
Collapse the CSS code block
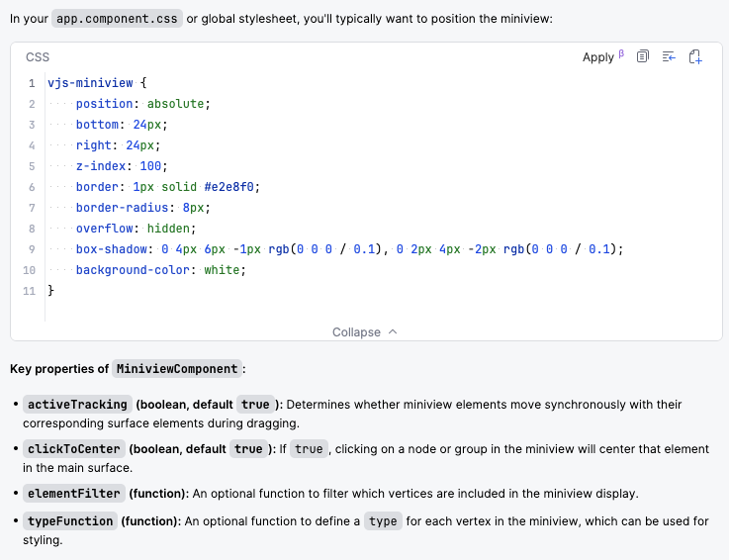pos(364,332)
